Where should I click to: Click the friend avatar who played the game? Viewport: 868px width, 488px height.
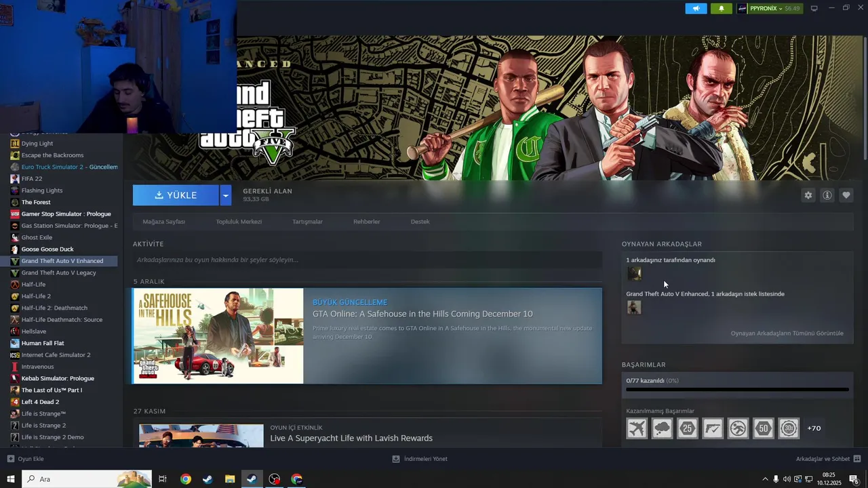[634, 273]
